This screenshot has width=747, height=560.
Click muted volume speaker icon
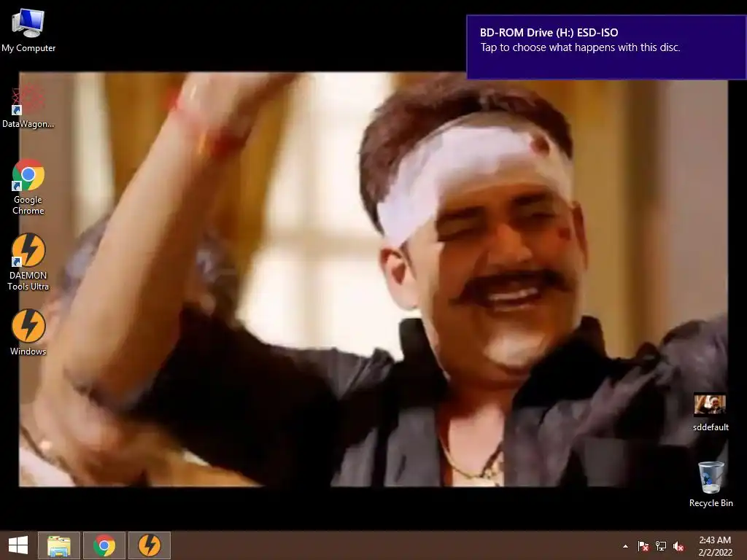coord(678,546)
